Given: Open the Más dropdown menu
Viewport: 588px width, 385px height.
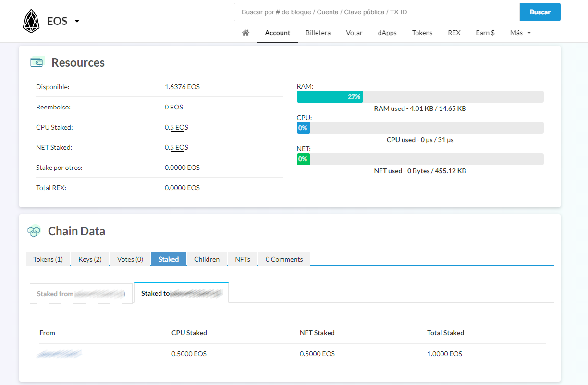Looking at the screenshot, I should (520, 32).
